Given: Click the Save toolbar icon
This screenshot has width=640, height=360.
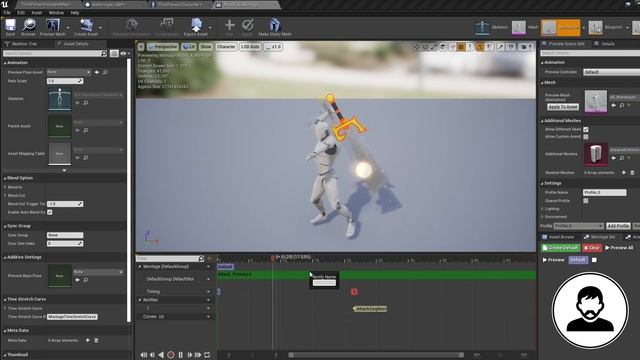Looking at the screenshot, I should pos(10,25).
